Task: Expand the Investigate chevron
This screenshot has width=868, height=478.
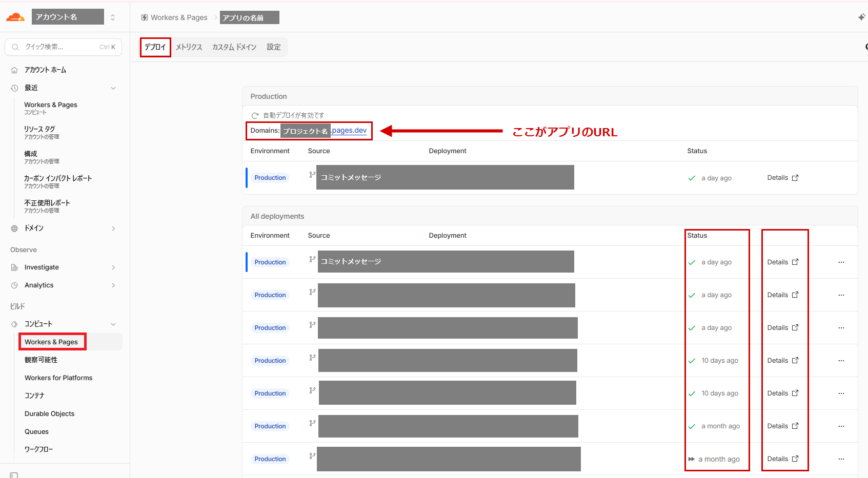Action: 113,267
